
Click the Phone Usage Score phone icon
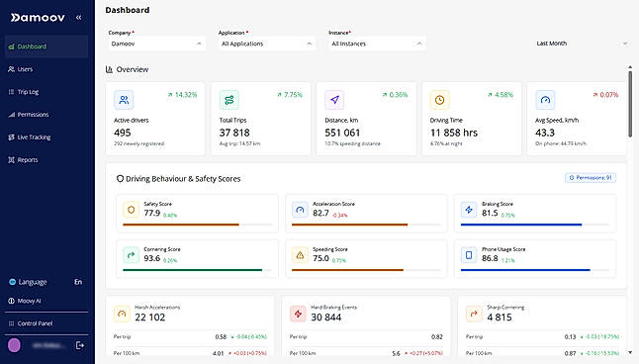(469, 255)
